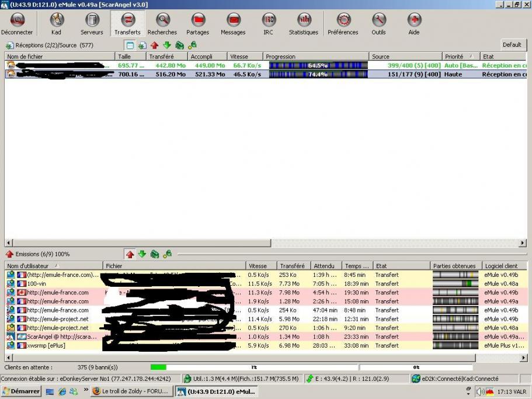Open the Recherches search view

162,24
